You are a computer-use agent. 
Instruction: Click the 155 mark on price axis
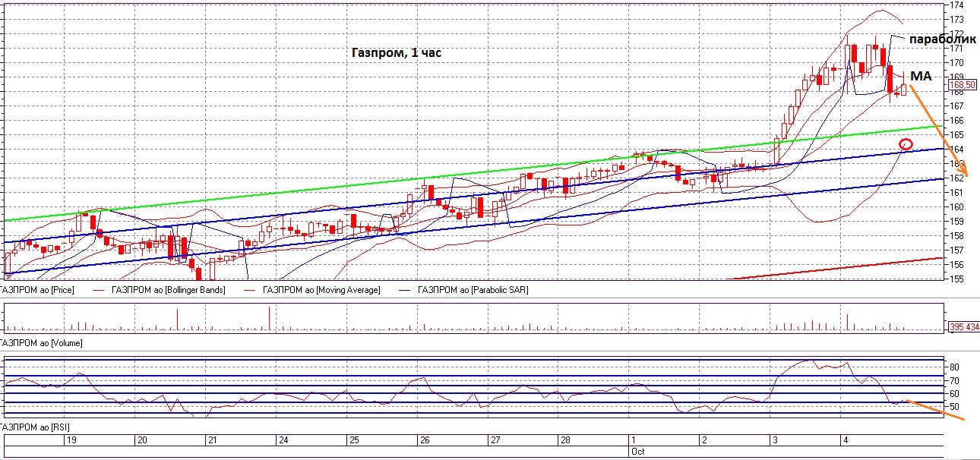pos(956,279)
